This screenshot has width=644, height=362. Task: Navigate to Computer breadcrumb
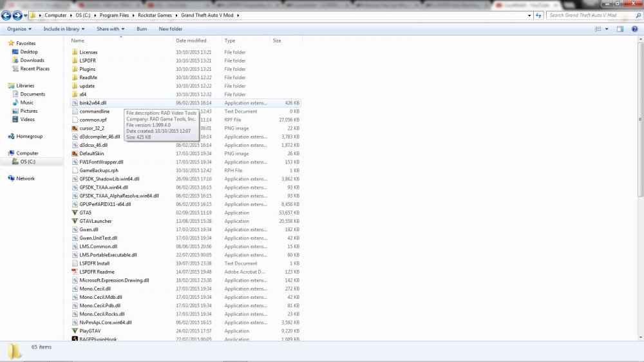[55, 15]
